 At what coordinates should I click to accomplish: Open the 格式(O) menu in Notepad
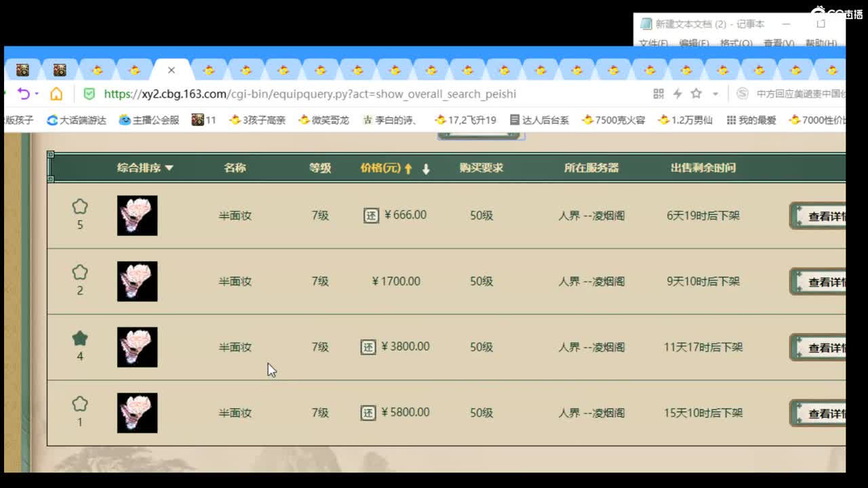[736, 42]
